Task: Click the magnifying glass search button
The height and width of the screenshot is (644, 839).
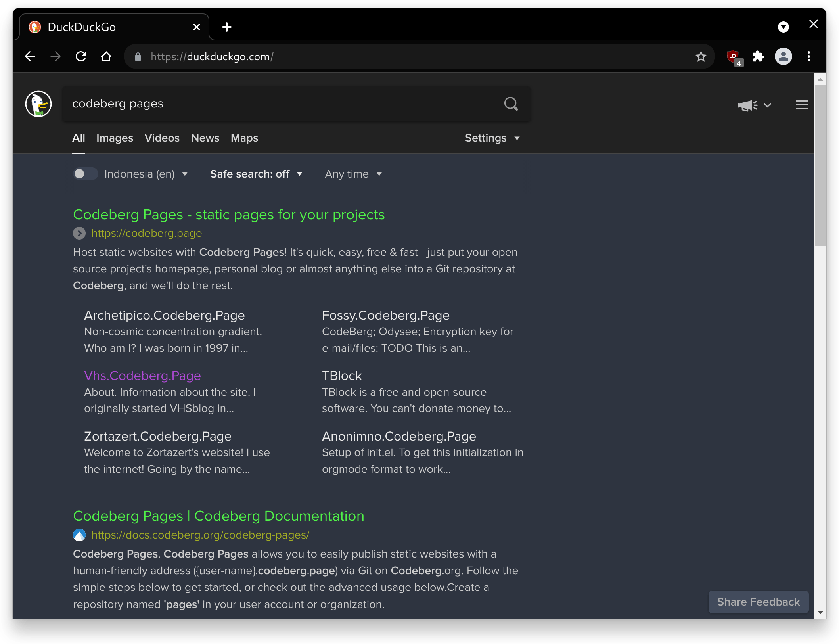Action: point(511,104)
